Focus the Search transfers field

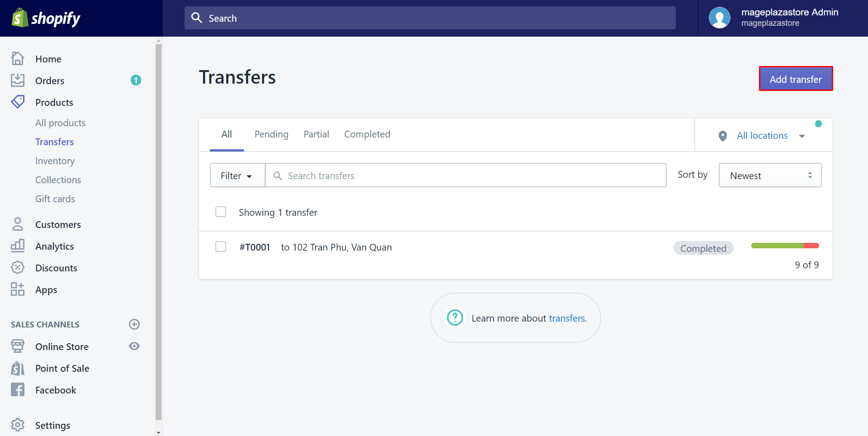465,175
